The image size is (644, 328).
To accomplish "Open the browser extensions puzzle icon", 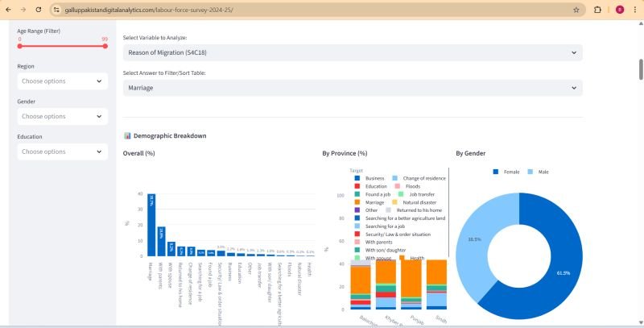I will [x=597, y=10].
